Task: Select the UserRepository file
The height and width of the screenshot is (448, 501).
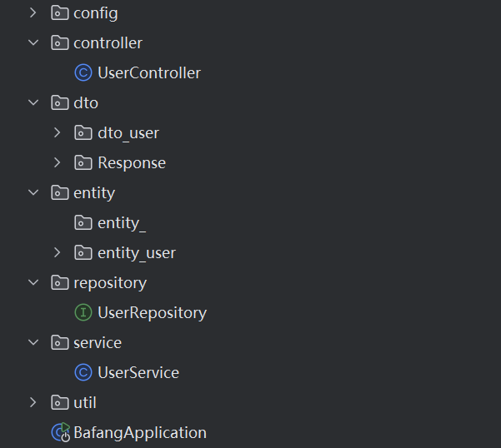Action: pos(152,313)
